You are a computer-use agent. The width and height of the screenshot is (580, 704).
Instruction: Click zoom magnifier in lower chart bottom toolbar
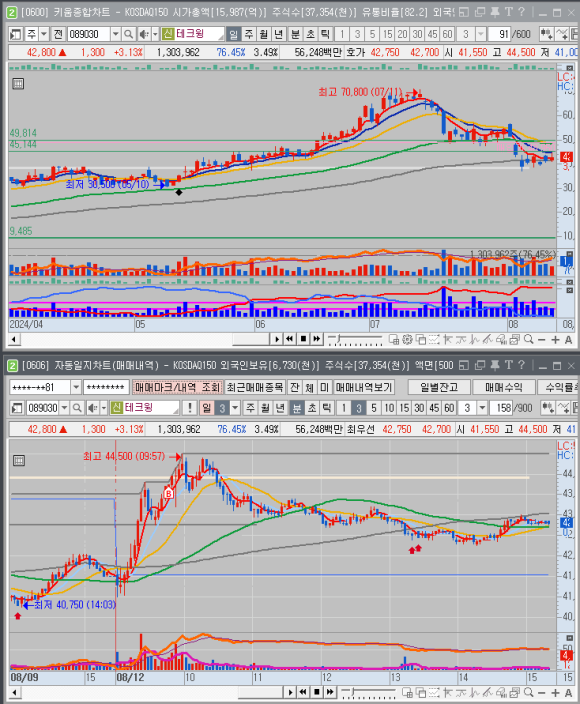pos(529,692)
